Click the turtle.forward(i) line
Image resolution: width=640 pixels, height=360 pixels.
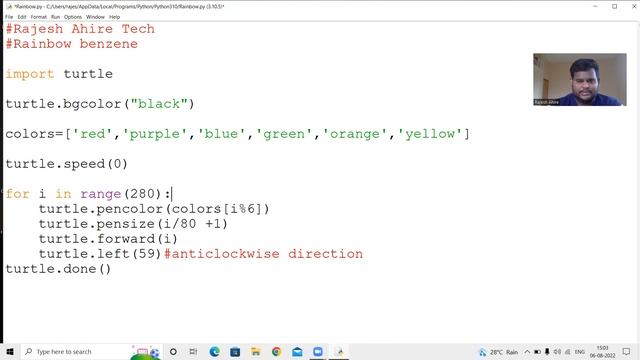click(x=108, y=239)
